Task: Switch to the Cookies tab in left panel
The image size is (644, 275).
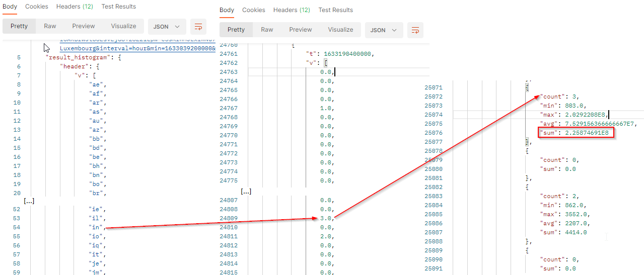Action: pos(37,7)
